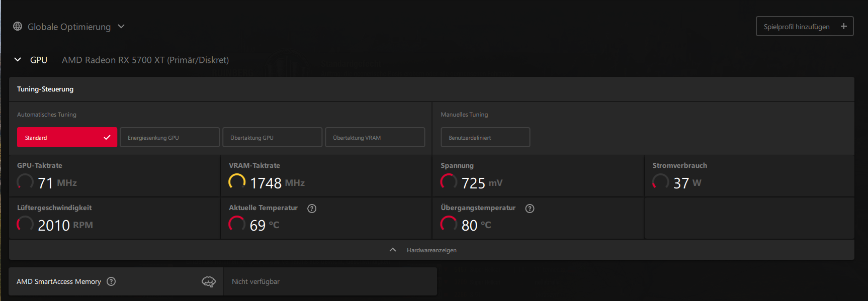Viewport: 868px width, 301px height.
Task: Click the yellow VRAM-Taktrate gauge icon
Action: coord(237,181)
